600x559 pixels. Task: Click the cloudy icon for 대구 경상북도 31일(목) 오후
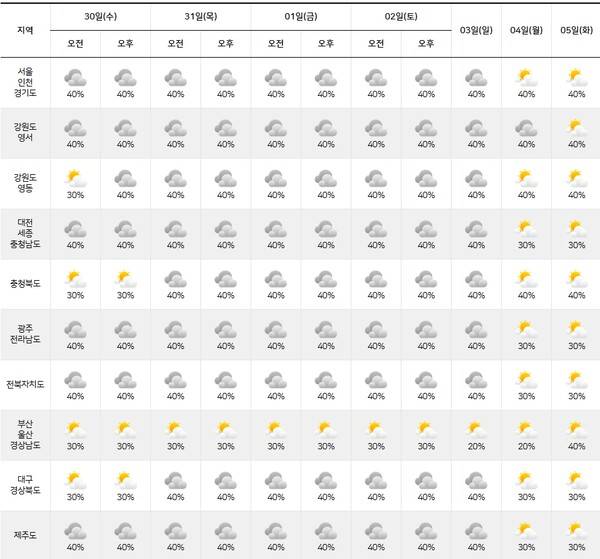(x=226, y=481)
